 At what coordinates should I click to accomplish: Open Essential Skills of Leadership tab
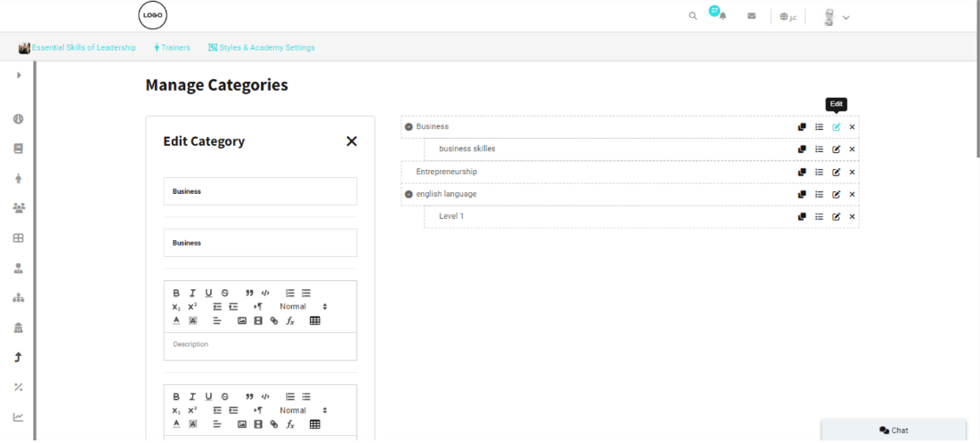pos(77,47)
